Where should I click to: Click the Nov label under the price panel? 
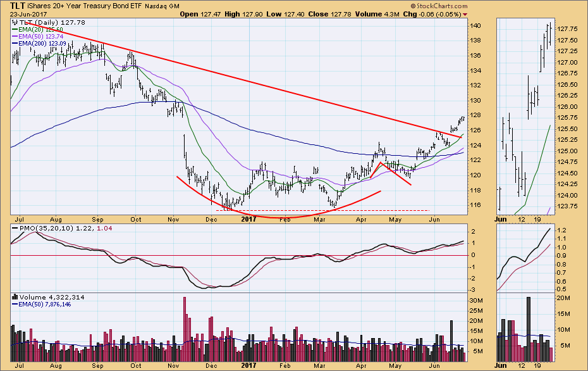coord(173,219)
